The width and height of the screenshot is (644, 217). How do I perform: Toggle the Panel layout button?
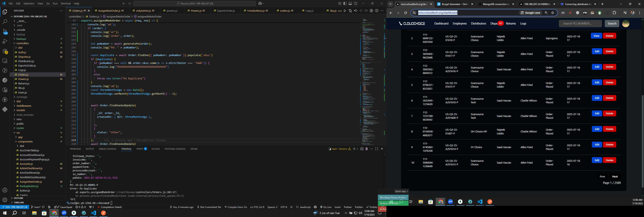(350, 3)
